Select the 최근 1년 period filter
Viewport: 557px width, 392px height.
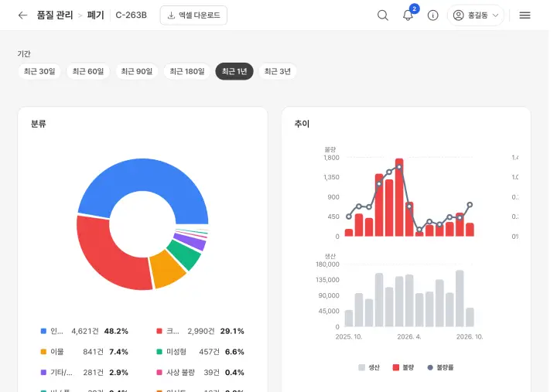click(x=234, y=71)
